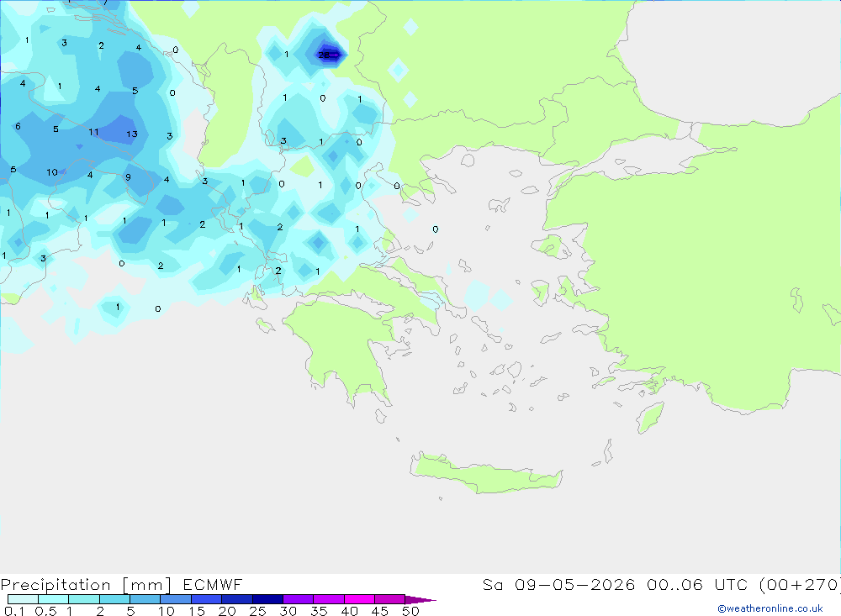This screenshot has height=616, width=841.
Task: Open the weatheronline.co.uk copyright link
Action: (x=770, y=608)
